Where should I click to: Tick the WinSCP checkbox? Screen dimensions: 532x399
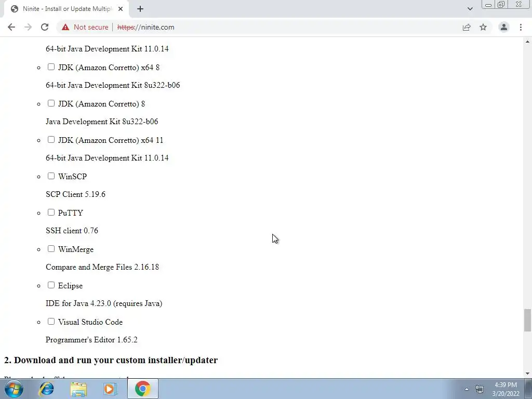click(x=51, y=176)
